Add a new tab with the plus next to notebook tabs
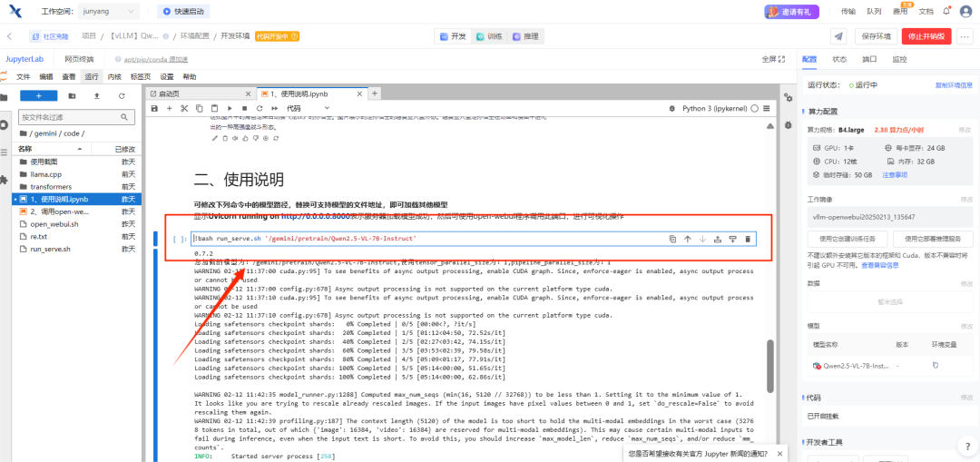The width and height of the screenshot is (980, 462). point(375,93)
